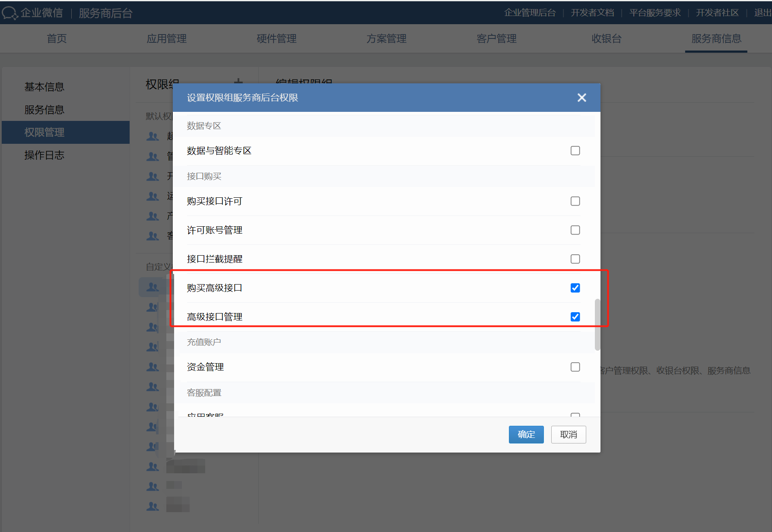Open 企业管理后台 link in header
Image resolution: width=772 pixels, height=532 pixels.
[x=530, y=13]
